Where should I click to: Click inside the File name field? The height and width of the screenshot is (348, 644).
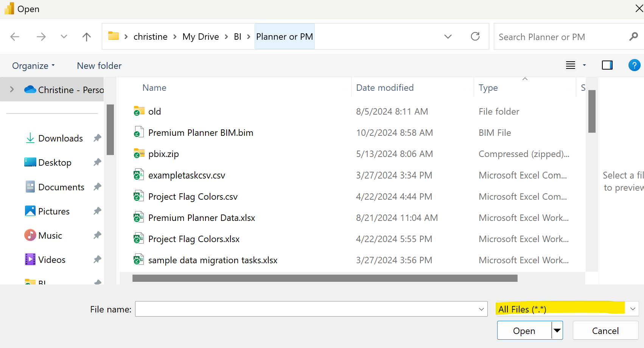tap(303, 309)
